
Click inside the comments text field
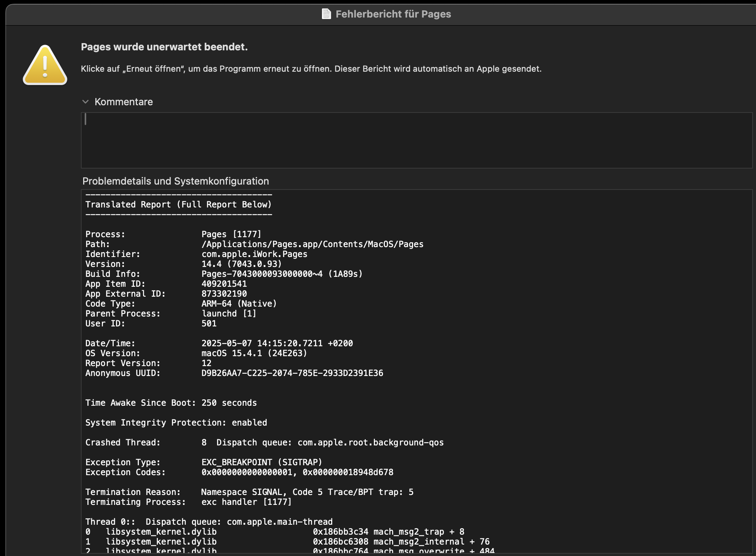(416, 140)
